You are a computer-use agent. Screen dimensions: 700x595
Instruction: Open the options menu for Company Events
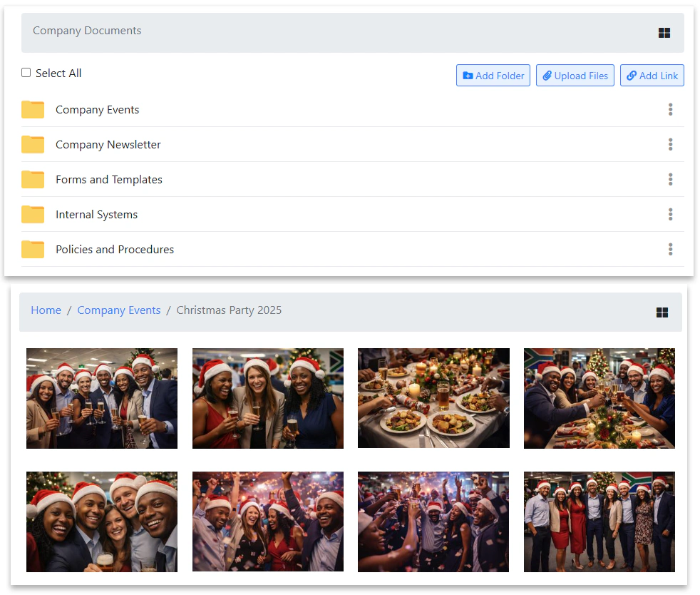coord(670,110)
